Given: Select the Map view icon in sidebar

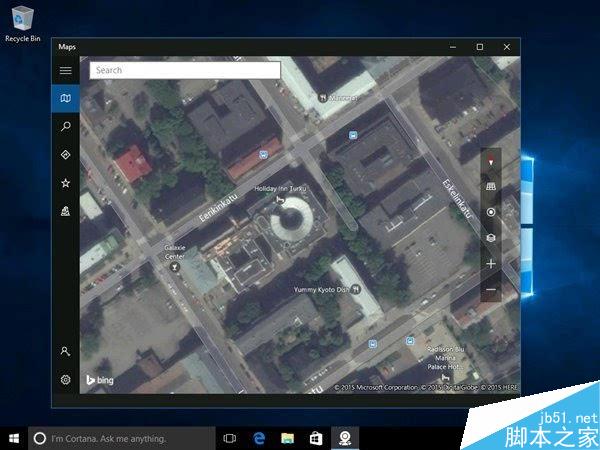Looking at the screenshot, I should click(66, 98).
